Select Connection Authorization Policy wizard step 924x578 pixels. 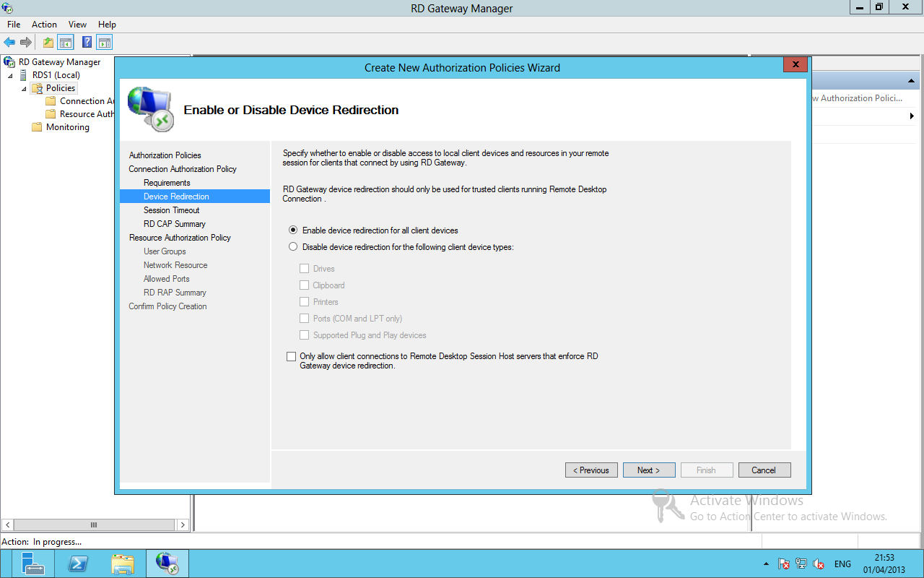183,169
